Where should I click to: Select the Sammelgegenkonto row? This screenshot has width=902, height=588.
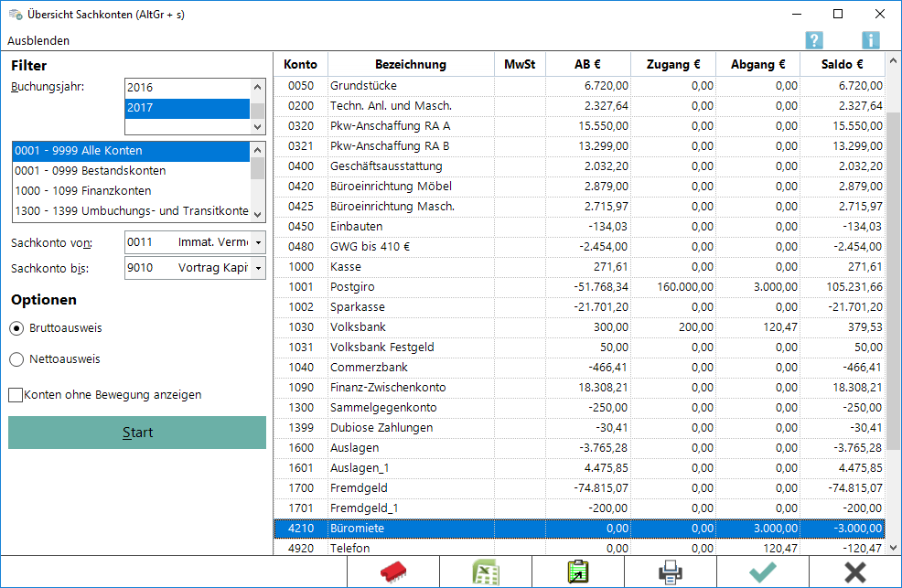579,408
